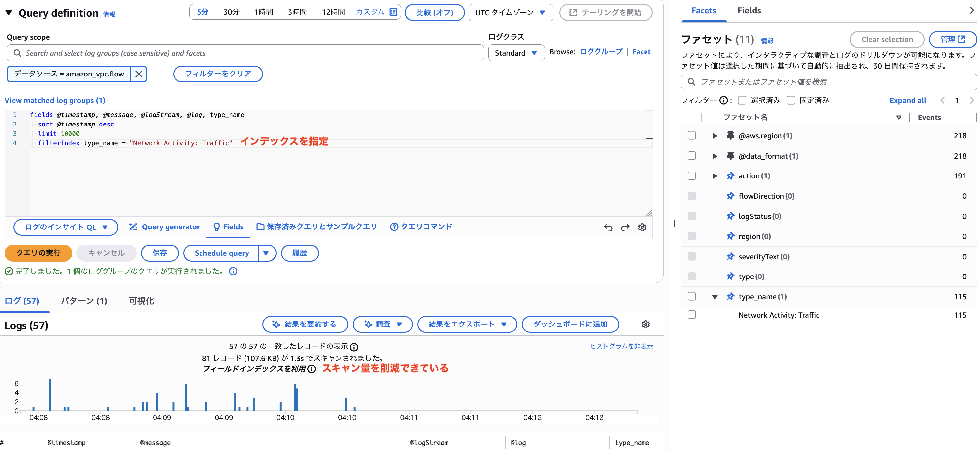Expand the action facet tree item
This screenshot has height=451, width=980.
click(714, 175)
